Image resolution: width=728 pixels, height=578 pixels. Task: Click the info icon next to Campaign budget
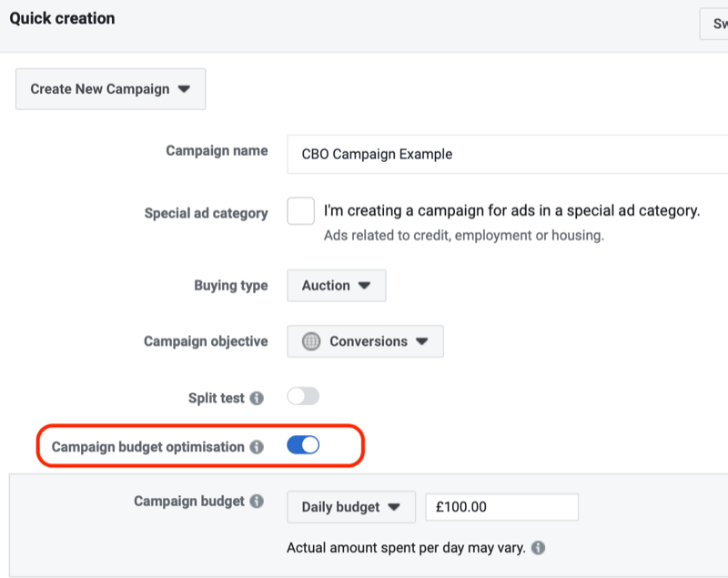pos(257,501)
